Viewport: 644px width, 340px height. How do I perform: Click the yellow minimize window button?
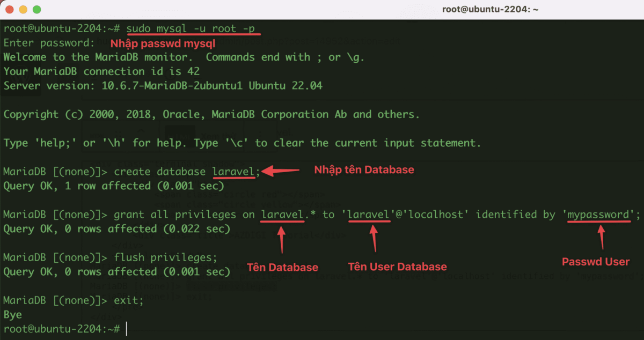pyautogui.click(x=23, y=10)
